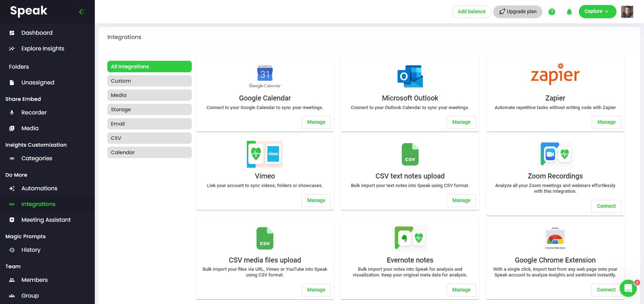
Task: Expand the Capture dropdown button
Action: point(597,11)
